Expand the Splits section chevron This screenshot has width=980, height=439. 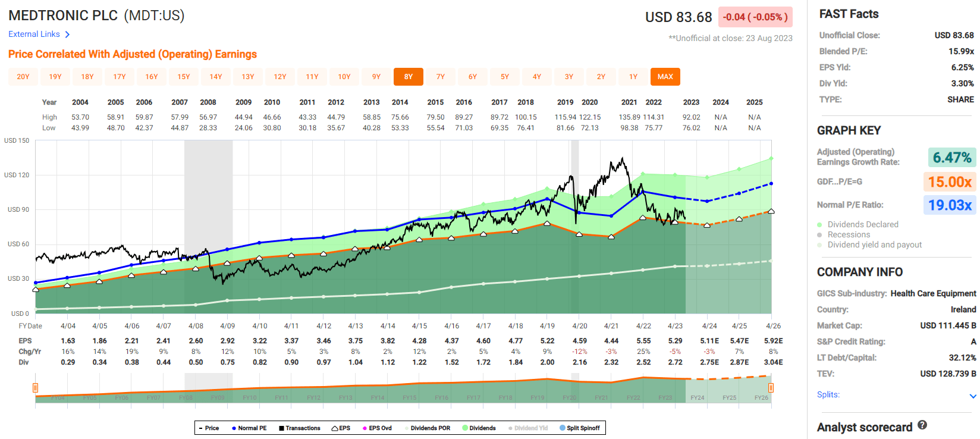tap(973, 396)
